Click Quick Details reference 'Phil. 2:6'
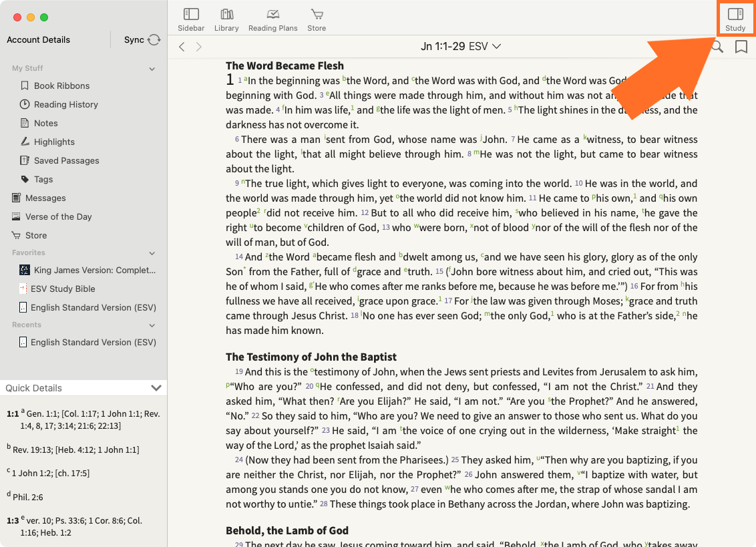The height and width of the screenshot is (547, 756). pyautogui.click(x=28, y=498)
